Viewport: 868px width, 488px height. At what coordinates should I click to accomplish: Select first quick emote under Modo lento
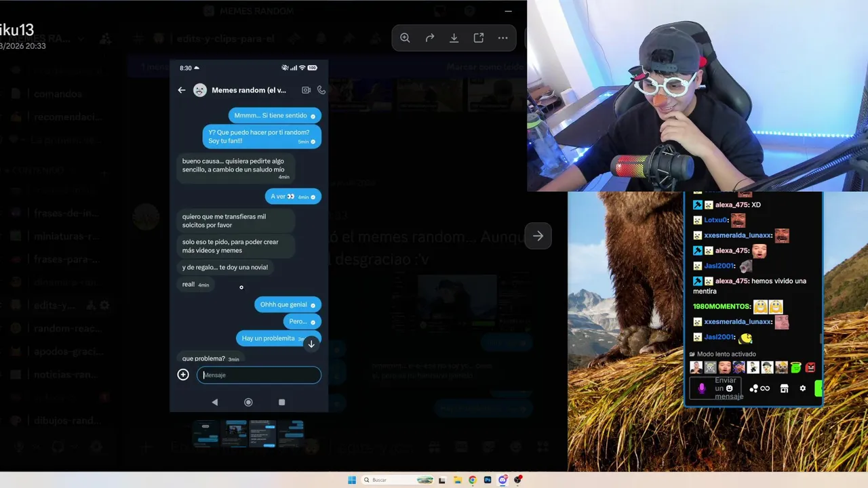[x=696, y=367]
